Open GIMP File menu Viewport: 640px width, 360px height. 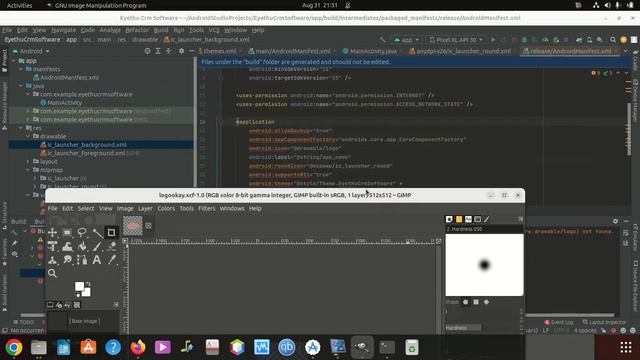(53, 209)
